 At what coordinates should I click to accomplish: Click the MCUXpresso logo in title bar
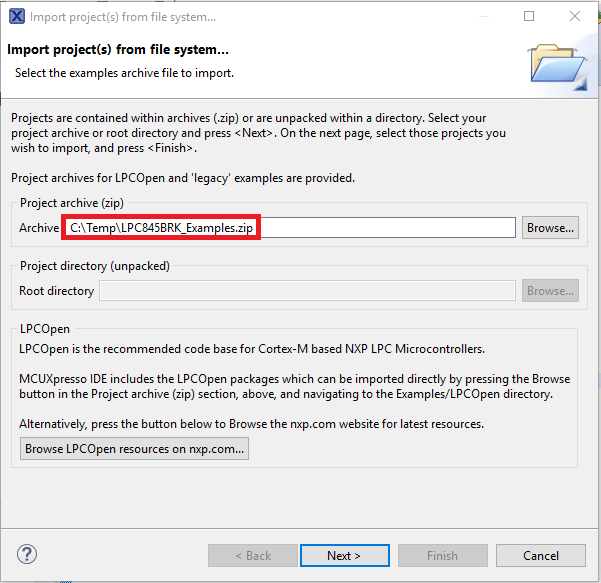16,17
